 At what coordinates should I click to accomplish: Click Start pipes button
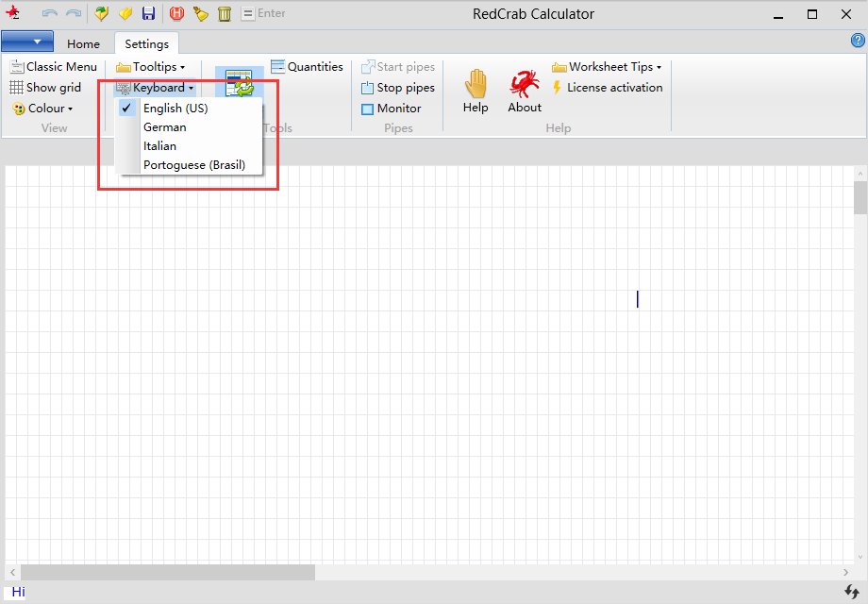398,67
